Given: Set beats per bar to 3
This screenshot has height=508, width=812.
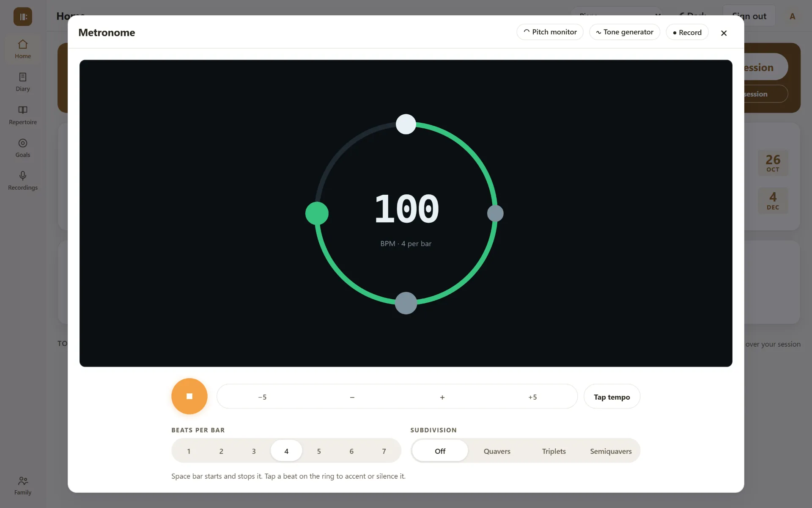Looking at the screenshot, I should click(254, 451).
